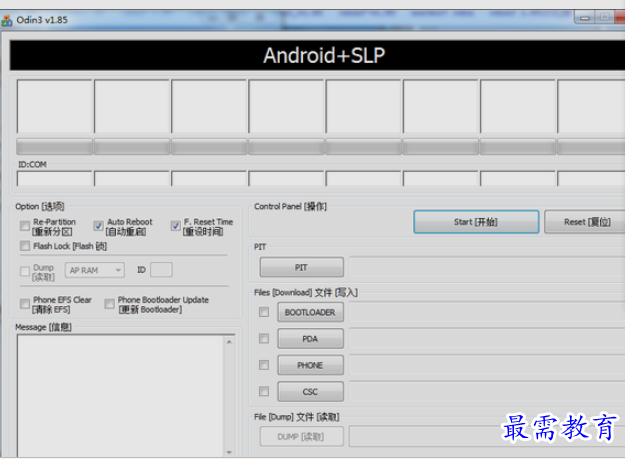Screen dimensions: 625x459
Task: Click the PIT file path field
Action: [487, 267]
